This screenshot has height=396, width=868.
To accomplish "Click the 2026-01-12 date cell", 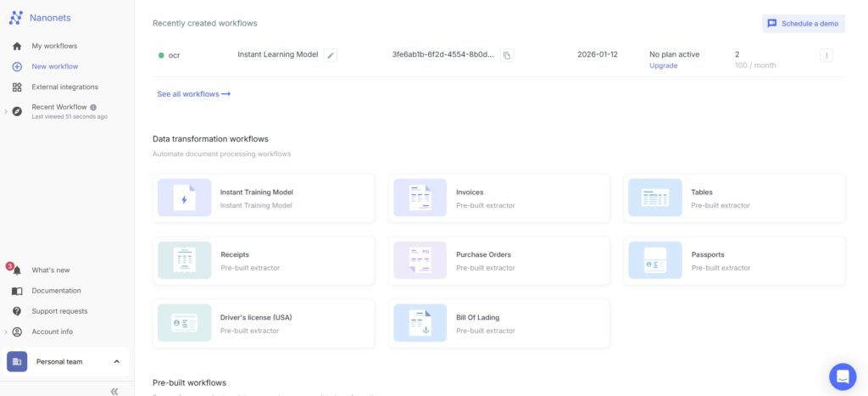I will [598, 54].
